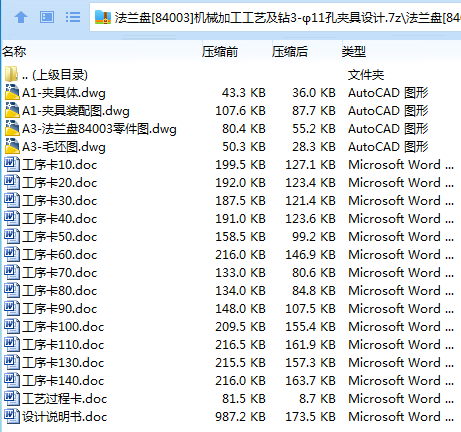Click Microsoft Word type of 工序卡60.doc

pos(401,255)
